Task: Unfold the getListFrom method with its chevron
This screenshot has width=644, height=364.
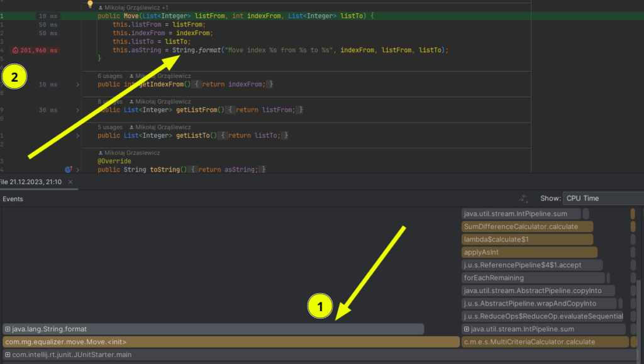Action: click(x=77, y=110)
